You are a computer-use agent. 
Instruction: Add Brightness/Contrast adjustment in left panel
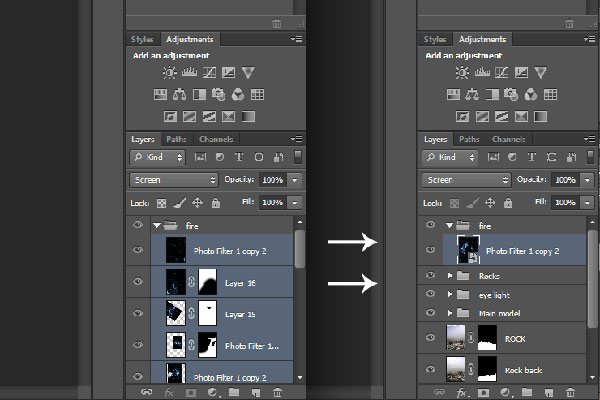pyautogui.click(x=170, y=72)
